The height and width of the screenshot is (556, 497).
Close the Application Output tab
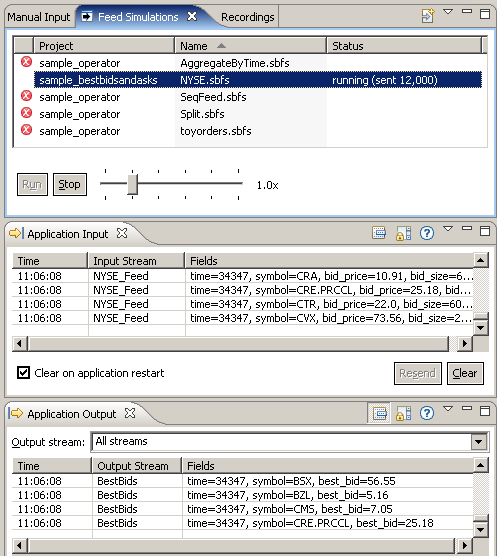(130, 413)
